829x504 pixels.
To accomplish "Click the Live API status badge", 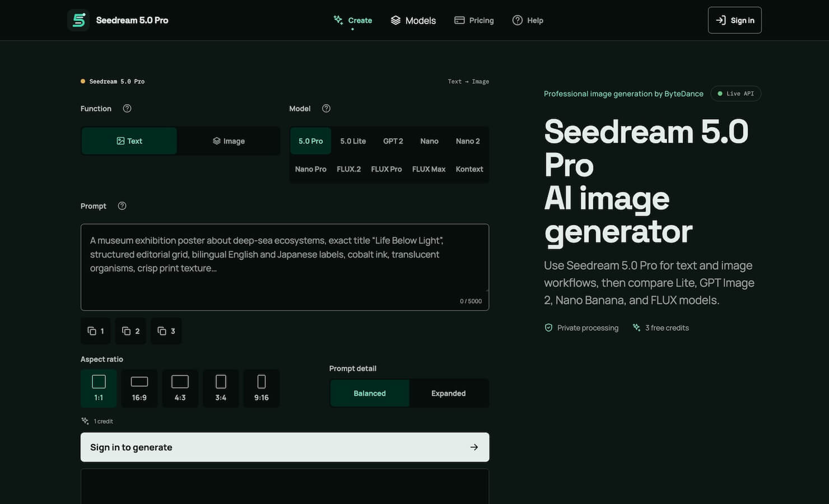I will tap(736, 94).
